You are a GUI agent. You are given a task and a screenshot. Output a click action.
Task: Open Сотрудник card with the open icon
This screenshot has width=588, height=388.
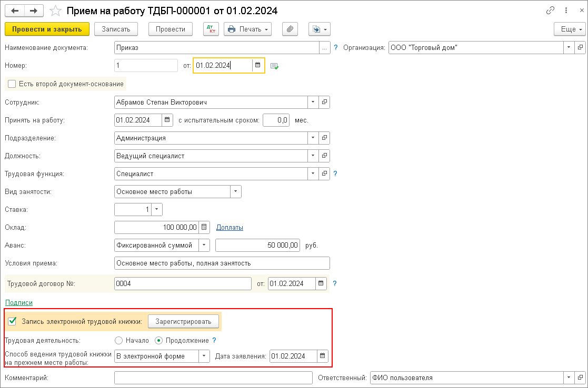point(324,102)
